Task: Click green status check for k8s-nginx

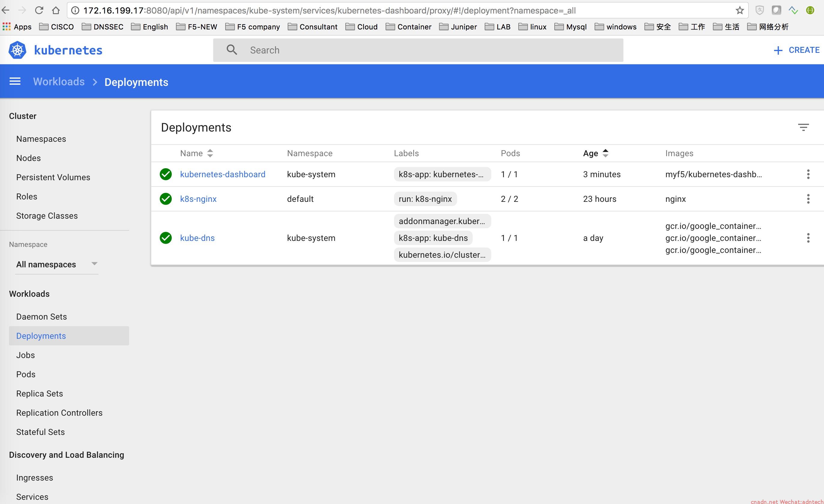Action: [165, 199]
